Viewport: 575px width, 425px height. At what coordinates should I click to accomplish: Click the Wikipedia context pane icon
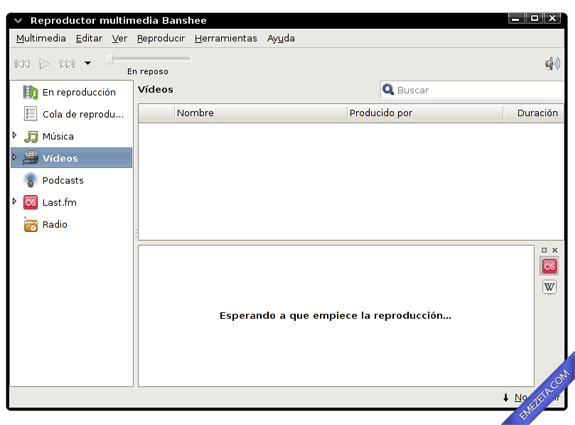[x=549, y=287]
